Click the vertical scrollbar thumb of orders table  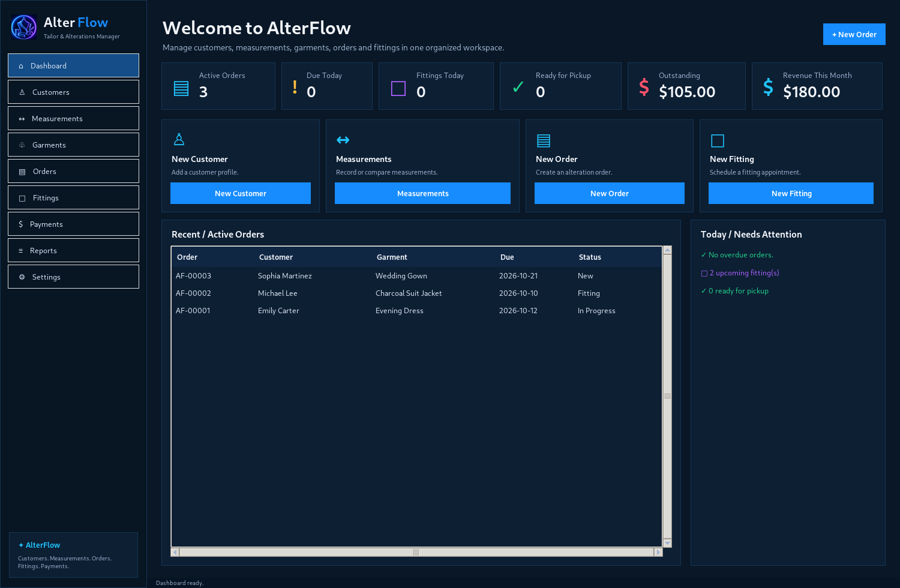pyautogui.click(x=667, y=397)
